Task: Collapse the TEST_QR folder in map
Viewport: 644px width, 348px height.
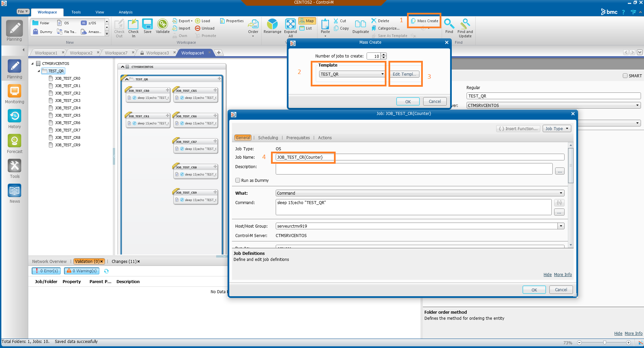Action: coord(127,79)
